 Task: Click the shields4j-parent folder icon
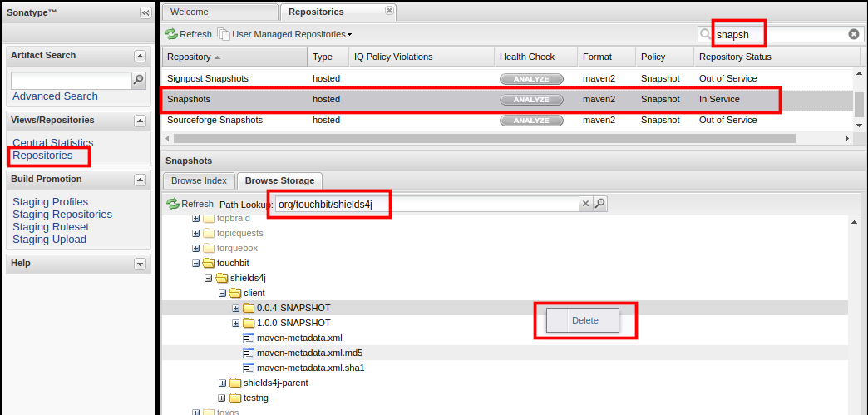point(235,383)
